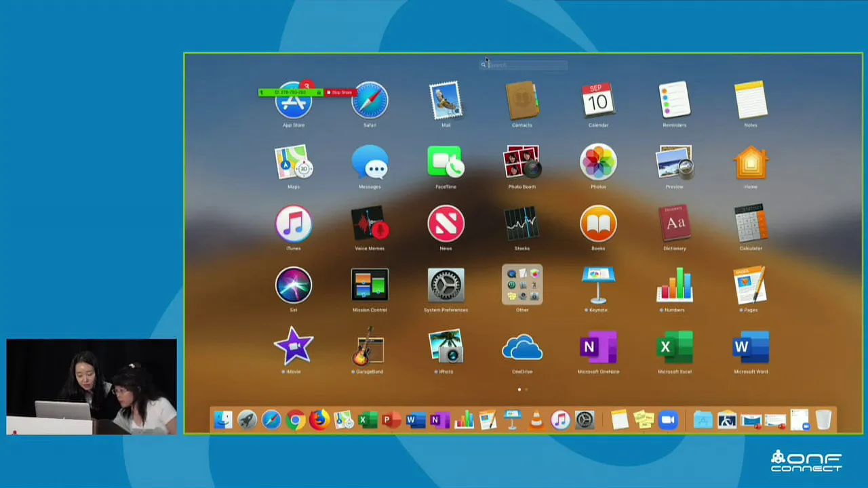Image resolution: width=868 pixels, height=488 pixels.
Task: Launch the iPhoto app
Action: [x=446, y=347]
